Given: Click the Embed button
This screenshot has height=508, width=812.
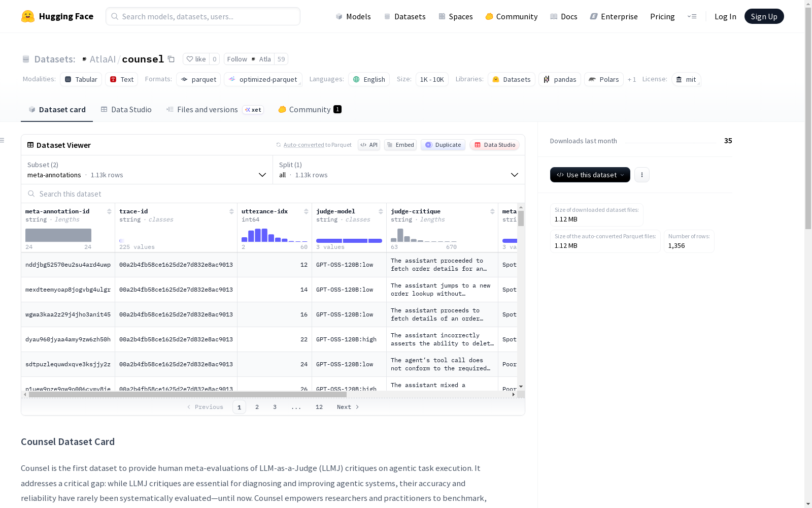Looking at the screenshot, I should [x=400, y=145].
